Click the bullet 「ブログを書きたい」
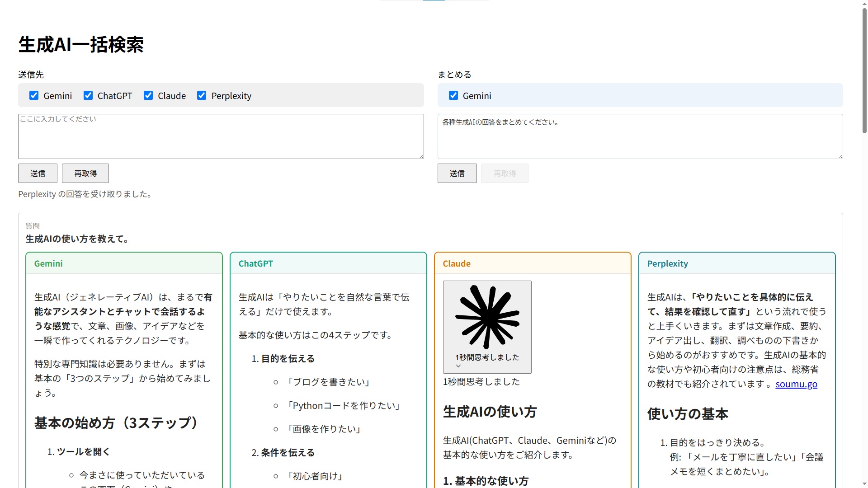This screenshot has width=868, height=488. 329,382
